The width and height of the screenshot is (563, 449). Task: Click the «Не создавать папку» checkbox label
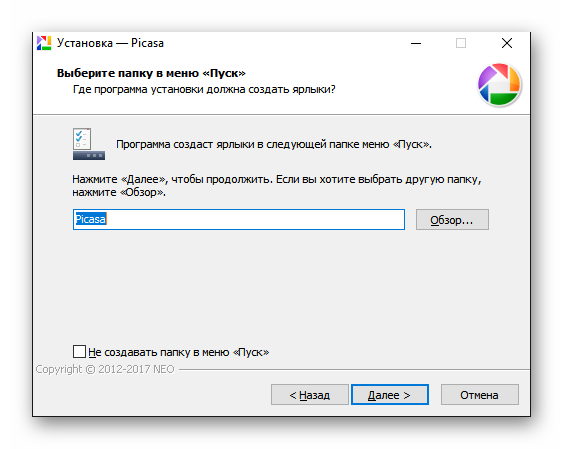click(x=178, y=352)
